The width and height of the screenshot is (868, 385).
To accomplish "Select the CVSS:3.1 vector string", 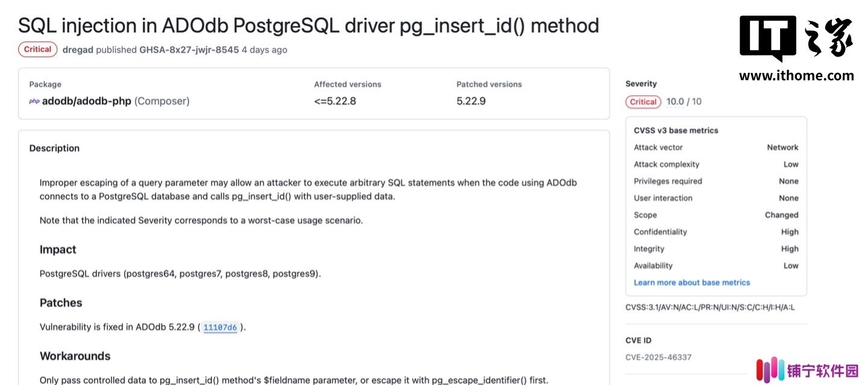I will (x=710, y=307).
